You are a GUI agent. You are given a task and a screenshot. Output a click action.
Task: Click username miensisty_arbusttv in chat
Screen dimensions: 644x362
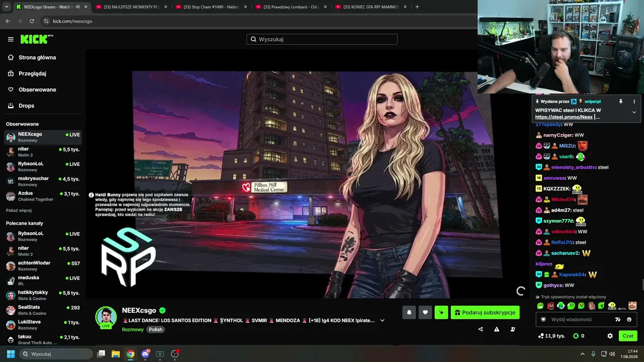[x=573, y=167]
